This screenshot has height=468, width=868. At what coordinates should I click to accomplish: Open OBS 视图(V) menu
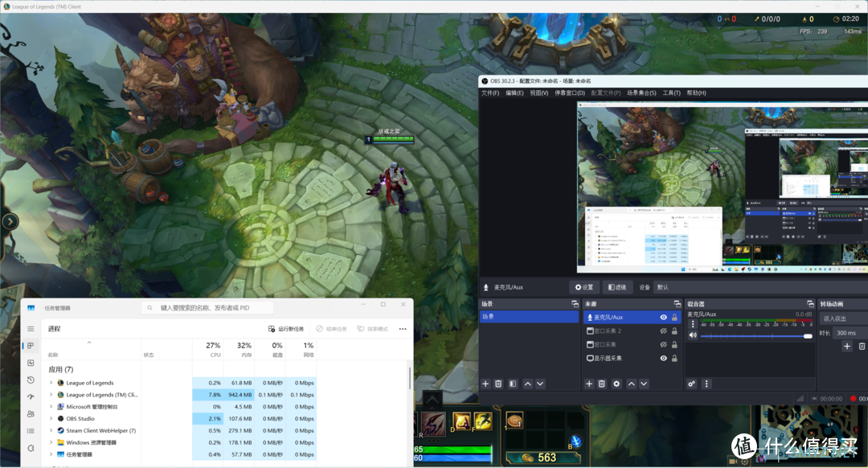[538, 93]
